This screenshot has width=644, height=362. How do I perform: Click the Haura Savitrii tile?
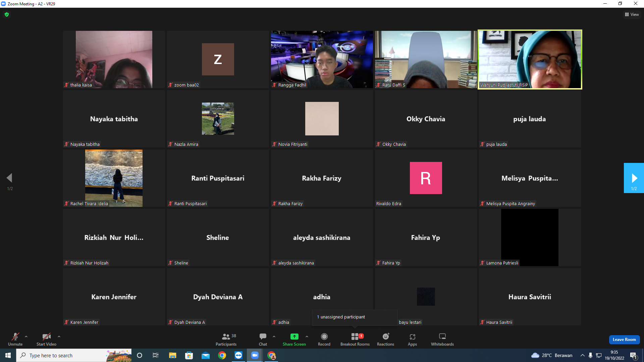530,297
